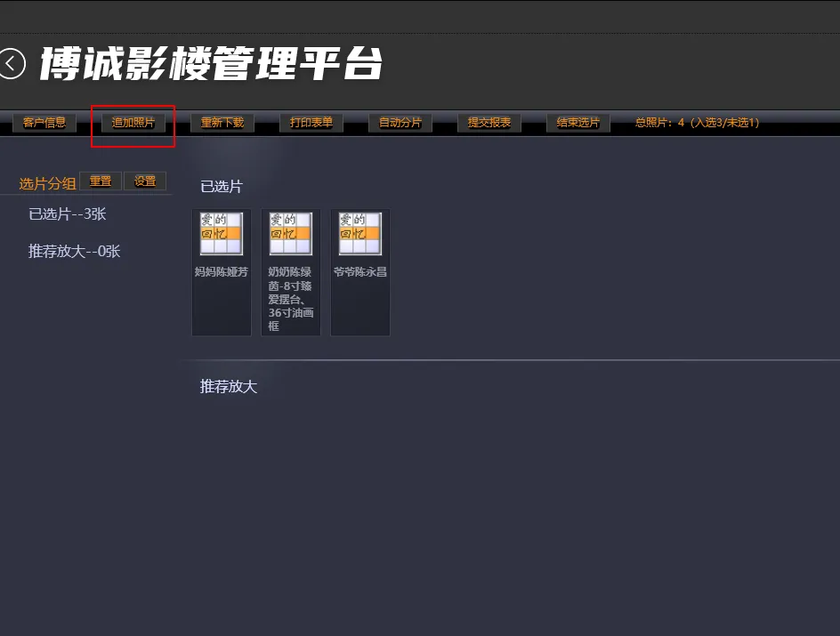
Task: Click the 总照片 count status text
Action: (x=697, y=123)
